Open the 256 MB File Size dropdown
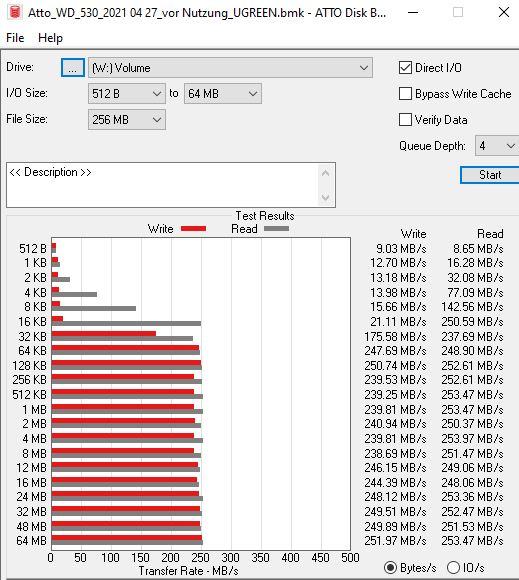This screenshot has width=519, height=580. [x=127, y=119]
